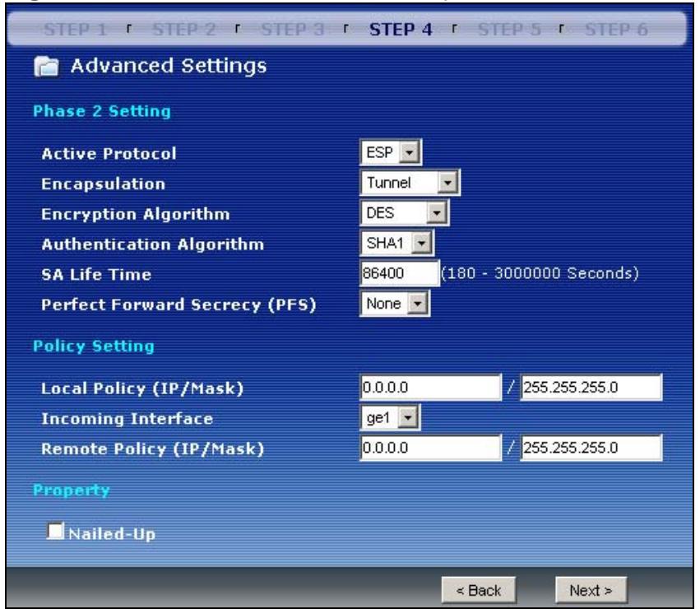The height and width of the screenshot is (609, 700).
Task: Expand the Incoming Interface ge1 dropdown
Action: [x=390, y=418]
